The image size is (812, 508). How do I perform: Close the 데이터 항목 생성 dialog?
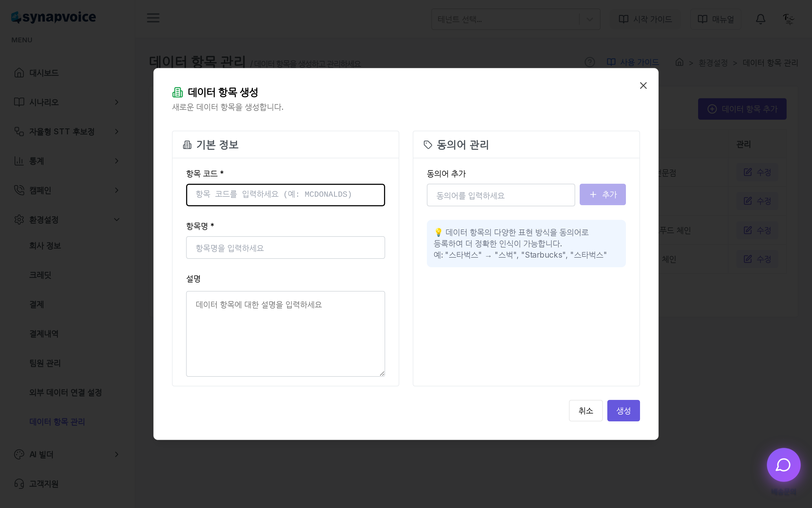643,86
